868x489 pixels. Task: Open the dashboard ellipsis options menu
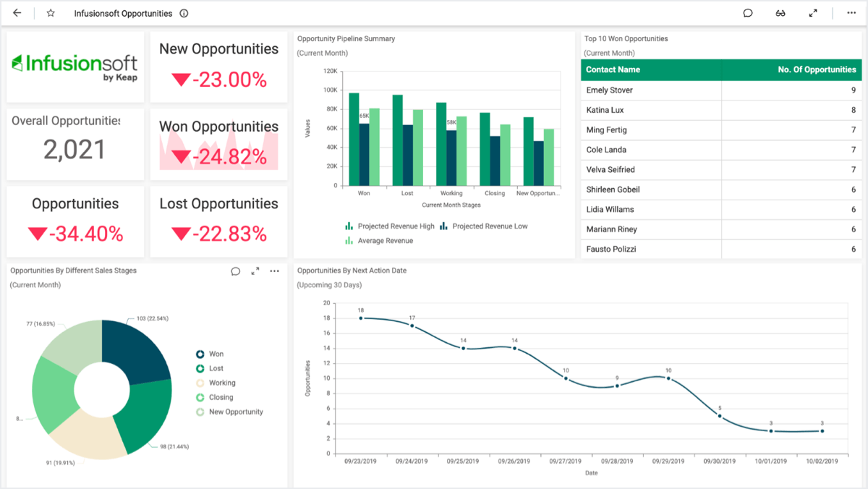tap(851, 12)
